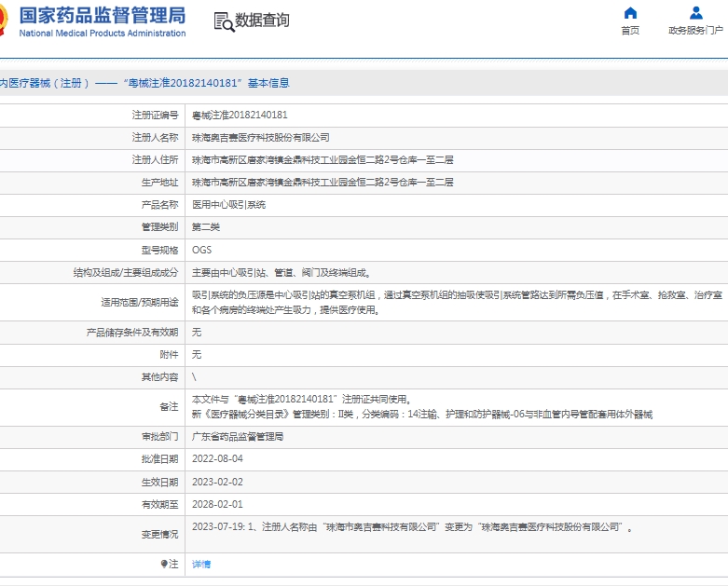This screenshot has width=728, height=586.
Task: Select the registrant address value
Action: click(x=323, y=159)
